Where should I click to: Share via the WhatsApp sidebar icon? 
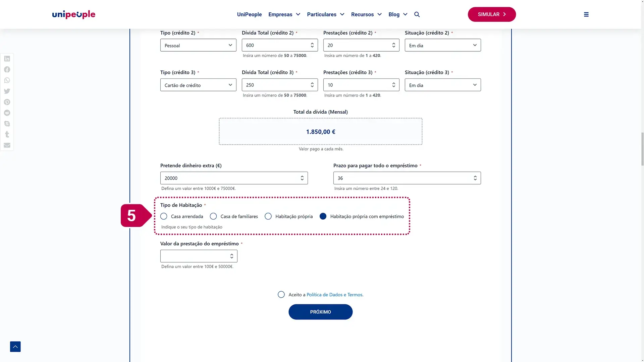(x=7, y=80)
